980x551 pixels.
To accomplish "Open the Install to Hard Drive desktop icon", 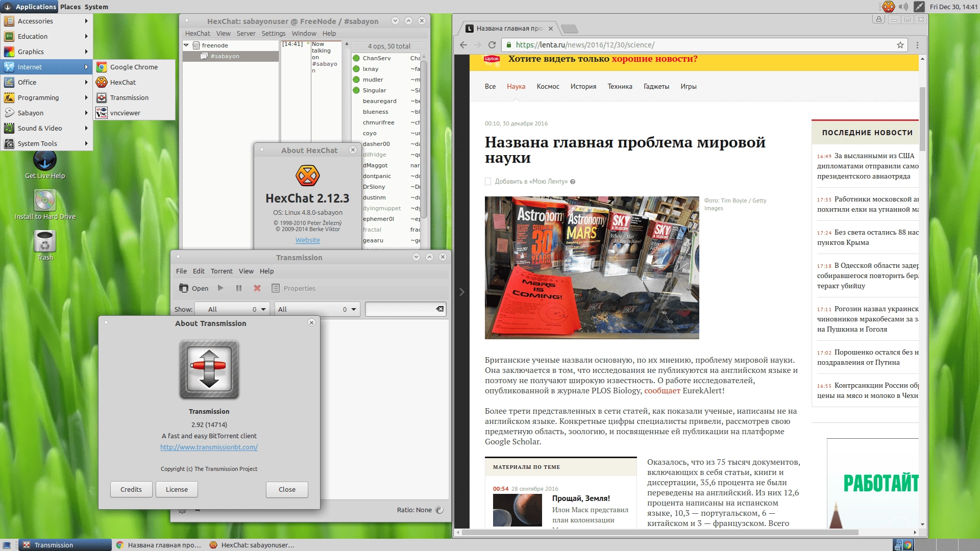I will coord(45,204).
